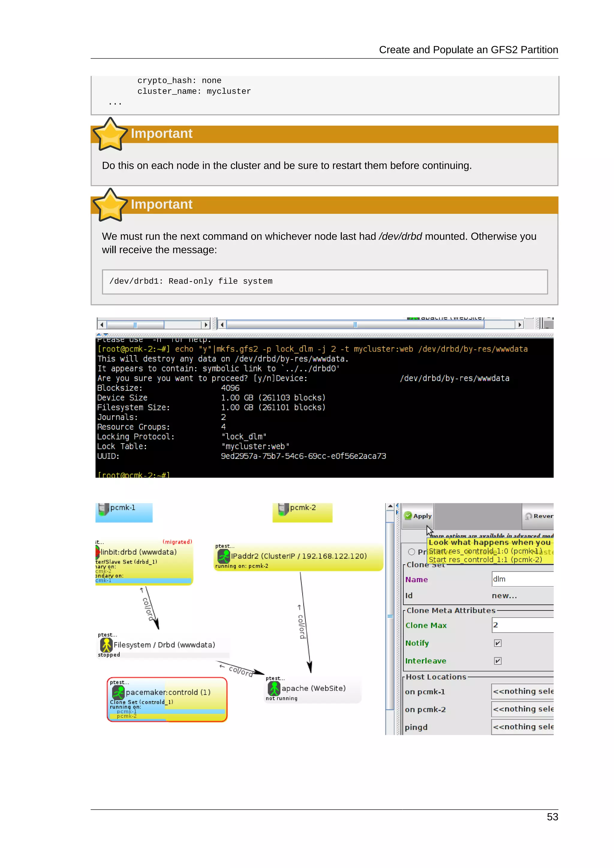Click the pacemaker:controld resource icon
This screenshot has width=614, height=868.
tap(119, 692)
